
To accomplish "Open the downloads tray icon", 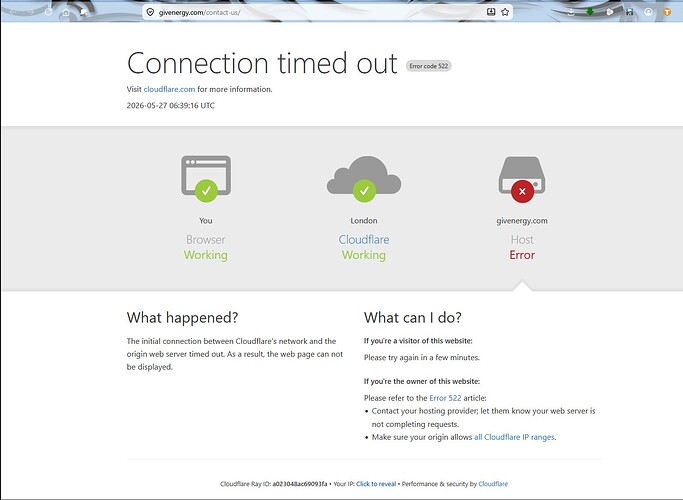I will [571, 12].
